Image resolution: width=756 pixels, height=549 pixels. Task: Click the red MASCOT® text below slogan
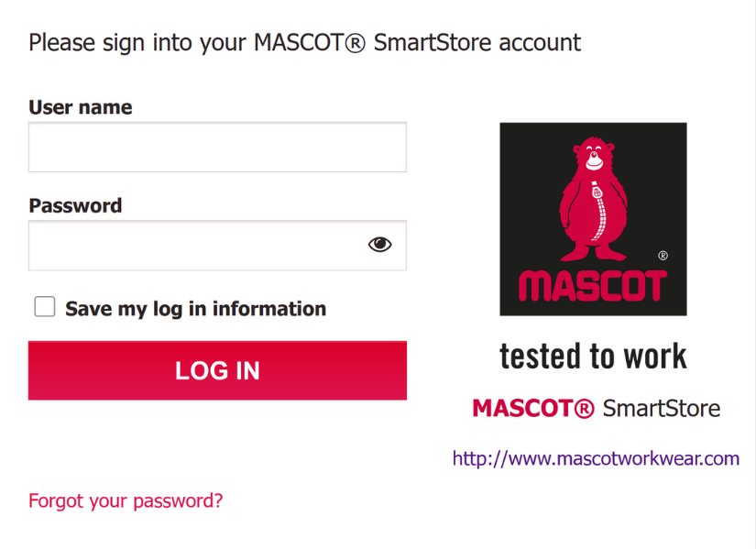[533, 408]
